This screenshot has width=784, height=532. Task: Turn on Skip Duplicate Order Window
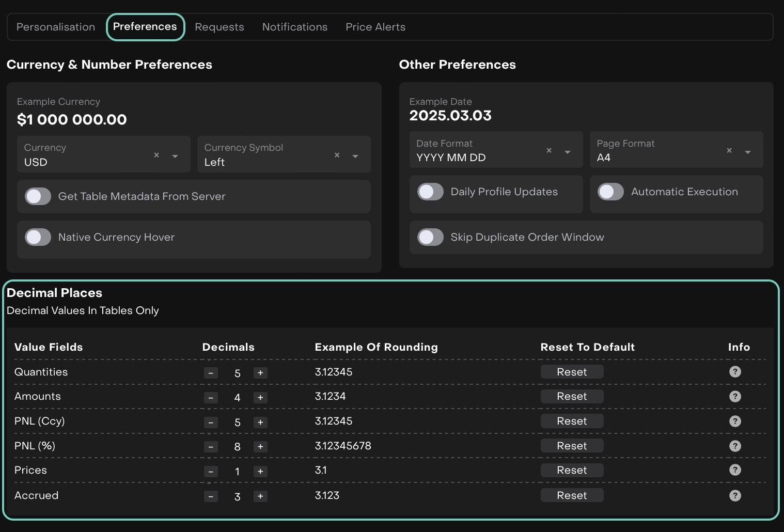click(430, 237)
